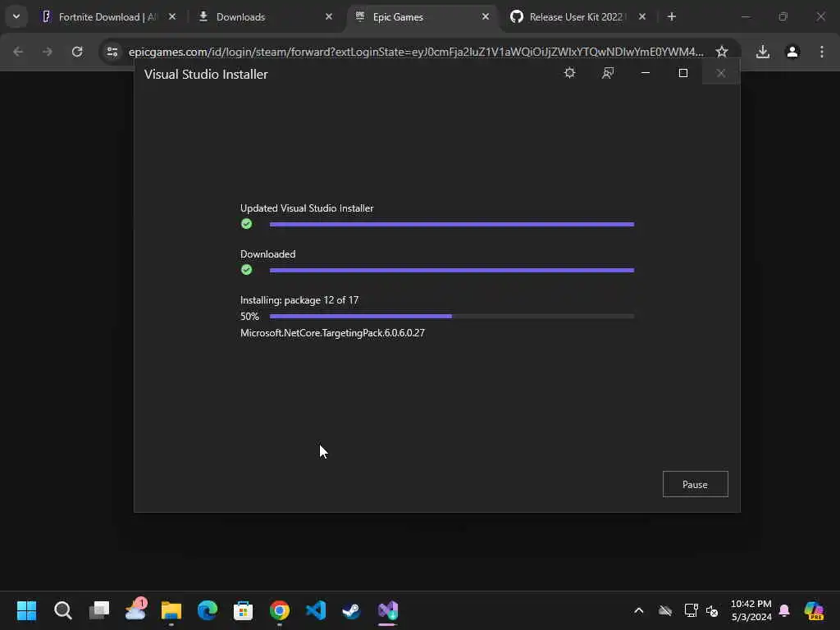Close the Fortnite Download tab
Image resolution: width=840 pixels, height=630 pixels.
172,17
